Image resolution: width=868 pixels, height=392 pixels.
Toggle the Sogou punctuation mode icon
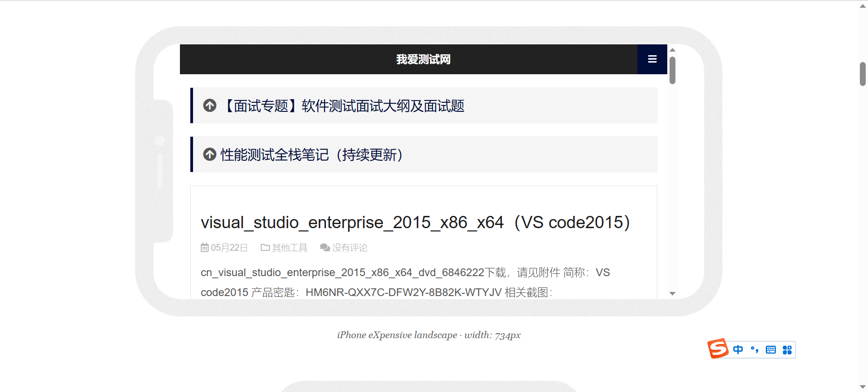pos(755,349)
